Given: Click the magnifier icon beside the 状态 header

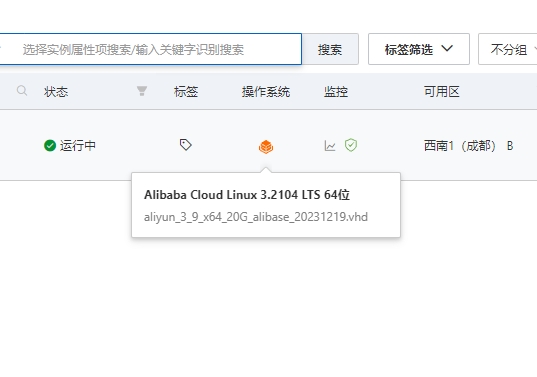Looking at the screenshot, I should [x=22, y=91].
